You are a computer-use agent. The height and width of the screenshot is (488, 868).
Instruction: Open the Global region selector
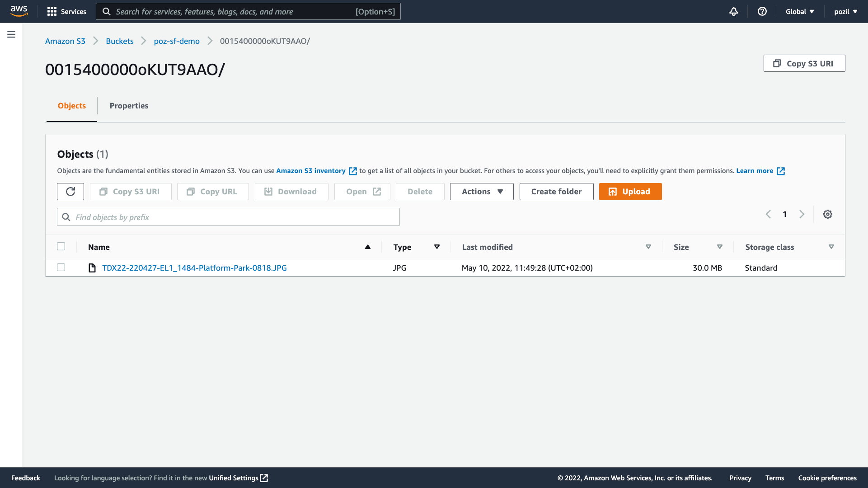pyautogui.click(x=799, y=11)
